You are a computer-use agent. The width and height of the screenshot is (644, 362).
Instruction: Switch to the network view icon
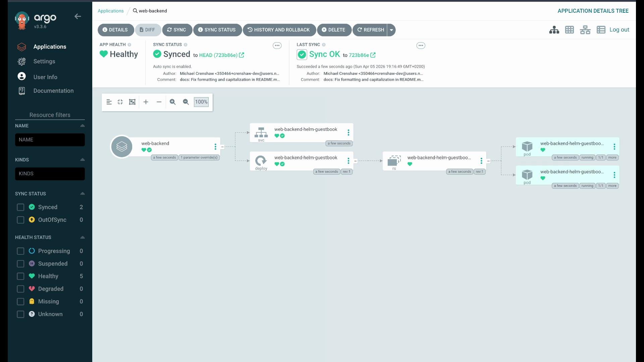point(585,30)
